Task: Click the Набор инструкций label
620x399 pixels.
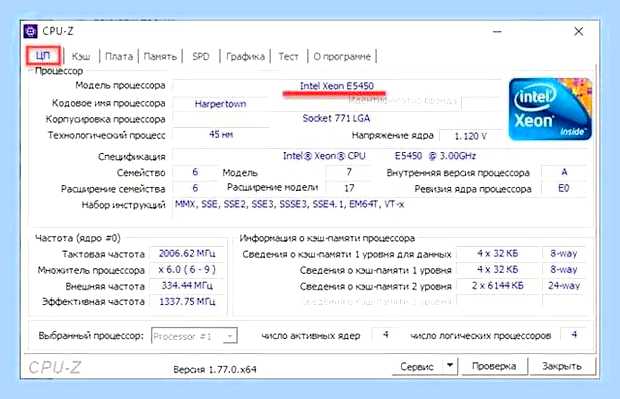Action: (x=123, y=205)
